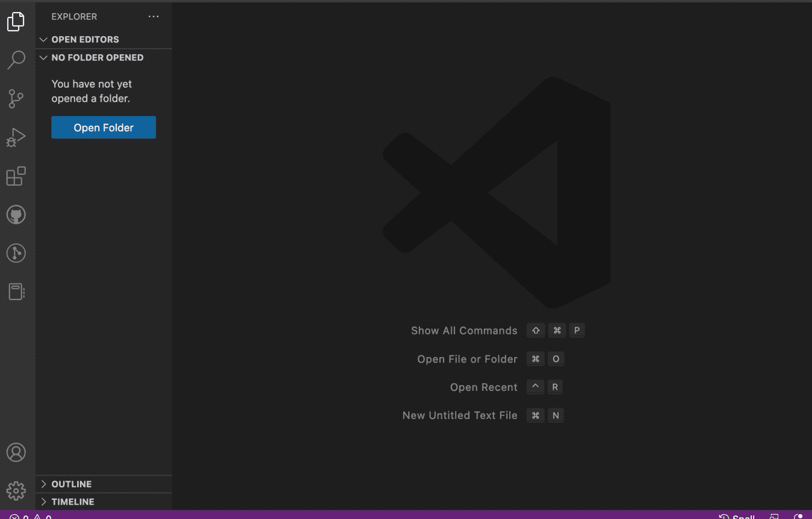Open the Explorer view in activity bar
Viewport: 812px width, 519px height.
(x=16, y=22)
